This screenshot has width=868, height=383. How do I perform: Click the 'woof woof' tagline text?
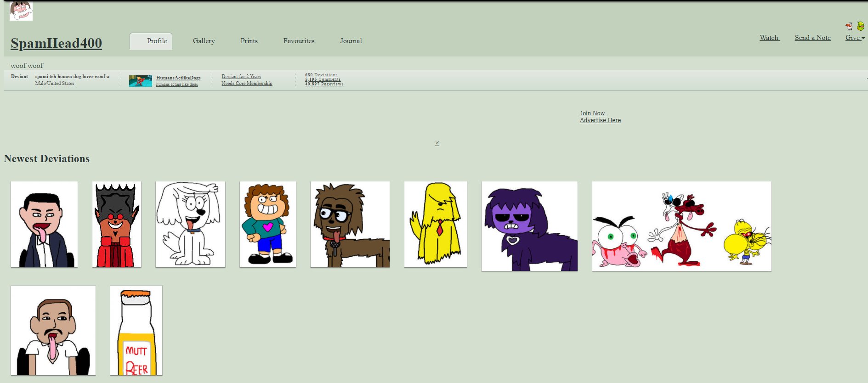(27, 66)
